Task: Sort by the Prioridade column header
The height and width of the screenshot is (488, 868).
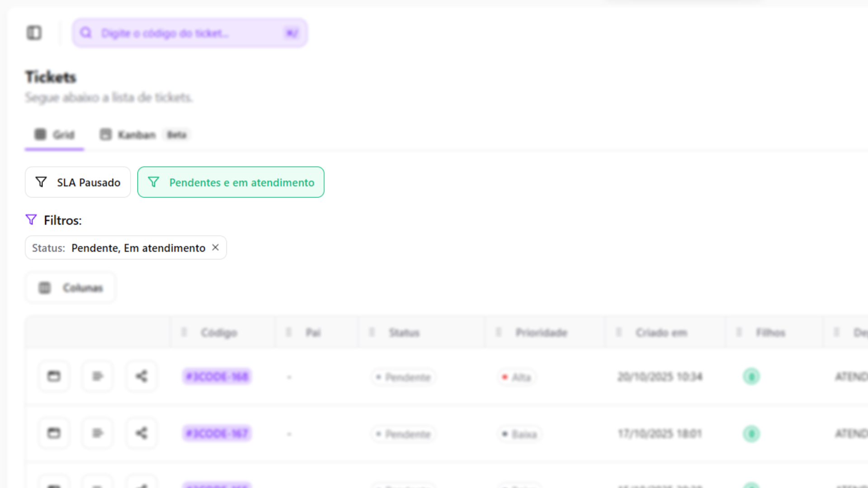Action: (541, 333)
